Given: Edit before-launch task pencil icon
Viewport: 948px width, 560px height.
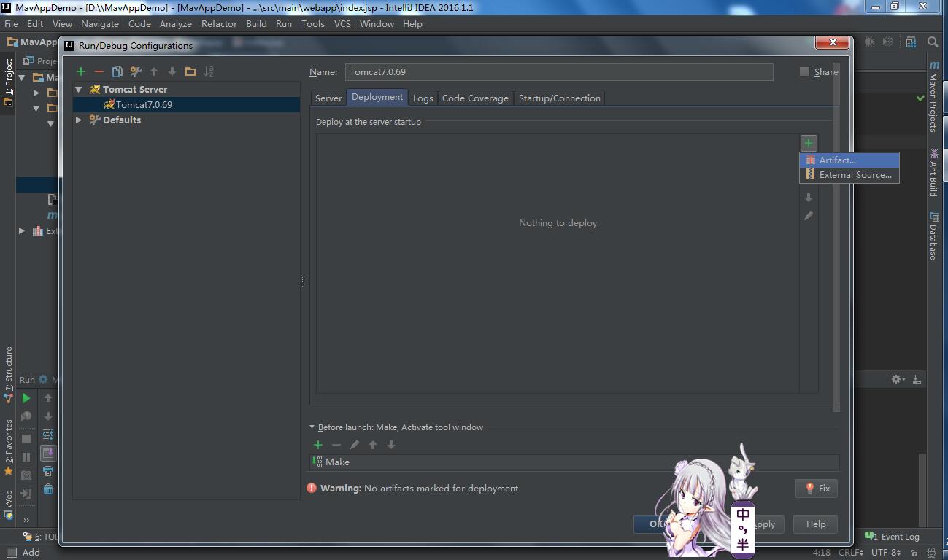Looking at the screenshot, I should click(355, 445).
